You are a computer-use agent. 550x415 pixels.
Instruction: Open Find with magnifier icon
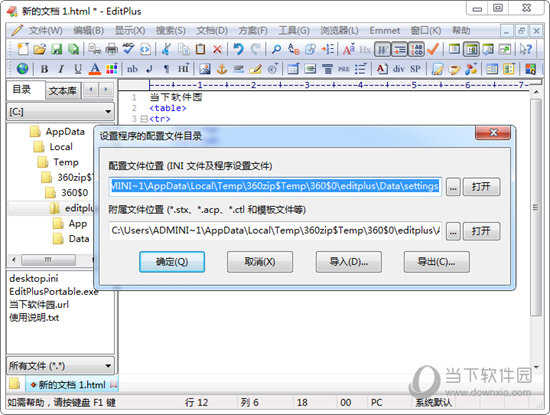pos(276,49)
